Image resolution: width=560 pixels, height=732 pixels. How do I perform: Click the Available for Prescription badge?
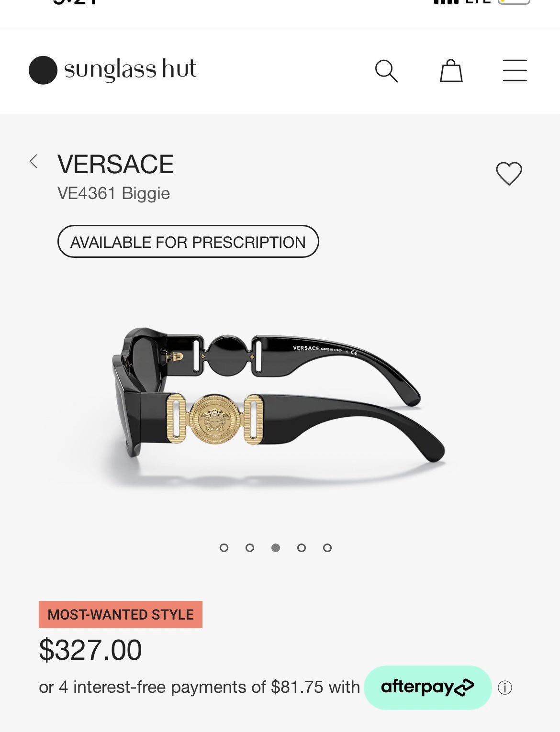pyautogui.click(x=188, y=242)
